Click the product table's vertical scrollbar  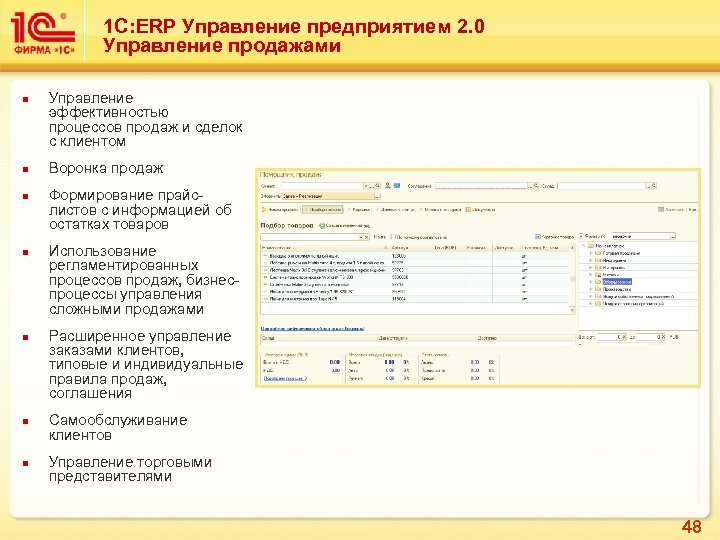(x=573, y=279)
